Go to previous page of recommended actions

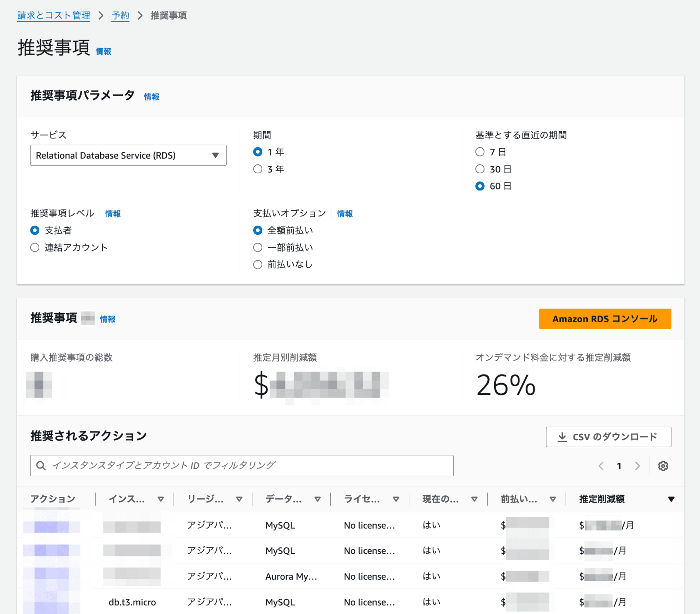click(x=601, y=466)
